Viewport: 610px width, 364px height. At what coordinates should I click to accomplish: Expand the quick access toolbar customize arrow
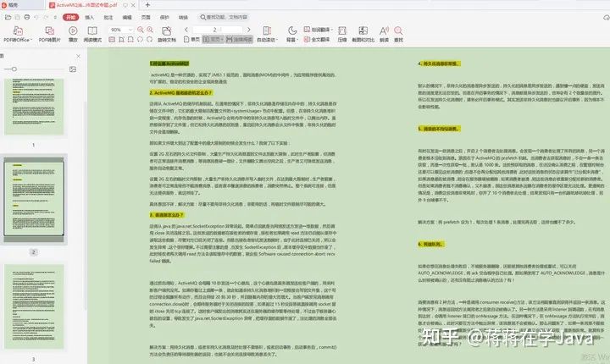click(x=55, y=17)
